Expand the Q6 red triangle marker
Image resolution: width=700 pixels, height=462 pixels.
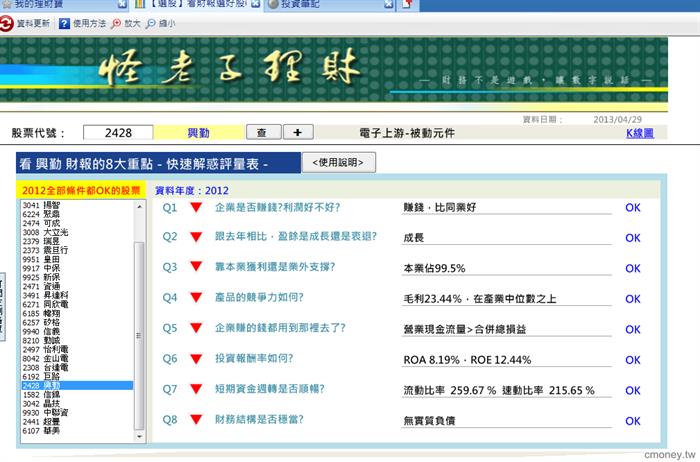tap(196, 359)
